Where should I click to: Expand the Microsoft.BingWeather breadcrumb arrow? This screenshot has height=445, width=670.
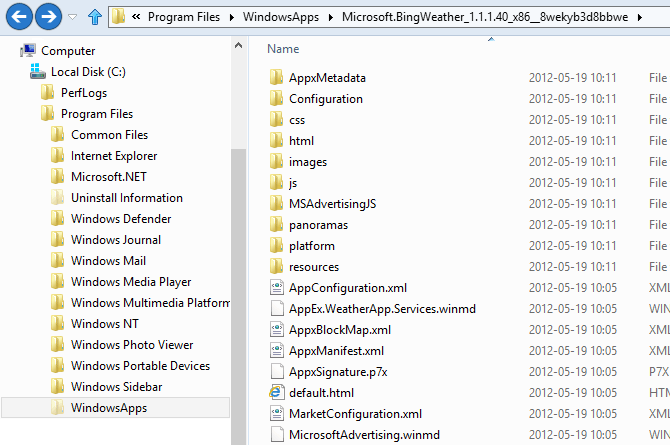(640, 18)
